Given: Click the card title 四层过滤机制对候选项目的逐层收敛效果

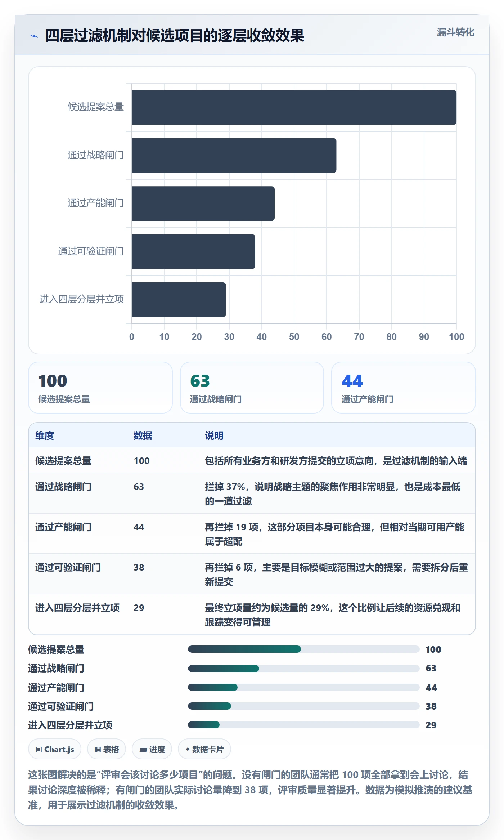Looking at the screenshot, I should (x=175, y=36).
